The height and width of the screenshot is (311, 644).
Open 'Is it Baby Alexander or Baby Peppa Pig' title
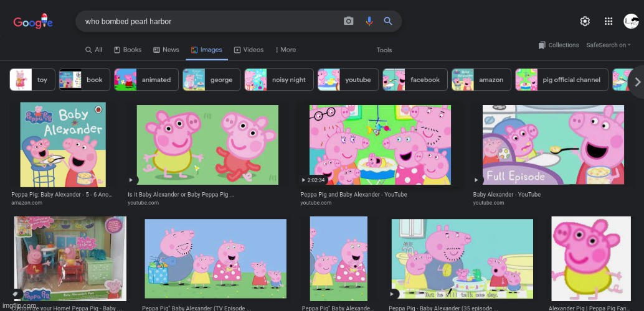pos(181,195)
